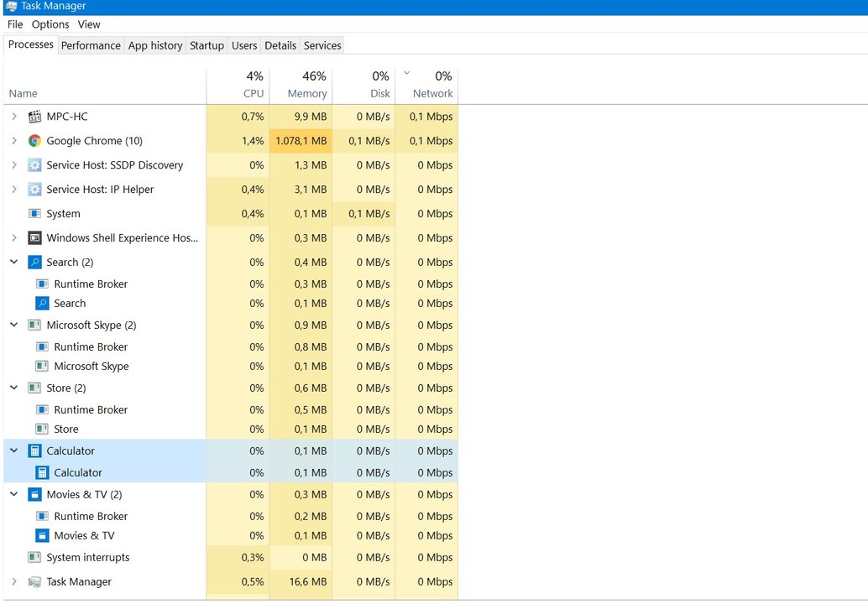The height and width of the screenshot is (604, 868).
Task: Click the Microsoft Skype (2) group icon
Action: click(34, 325)
